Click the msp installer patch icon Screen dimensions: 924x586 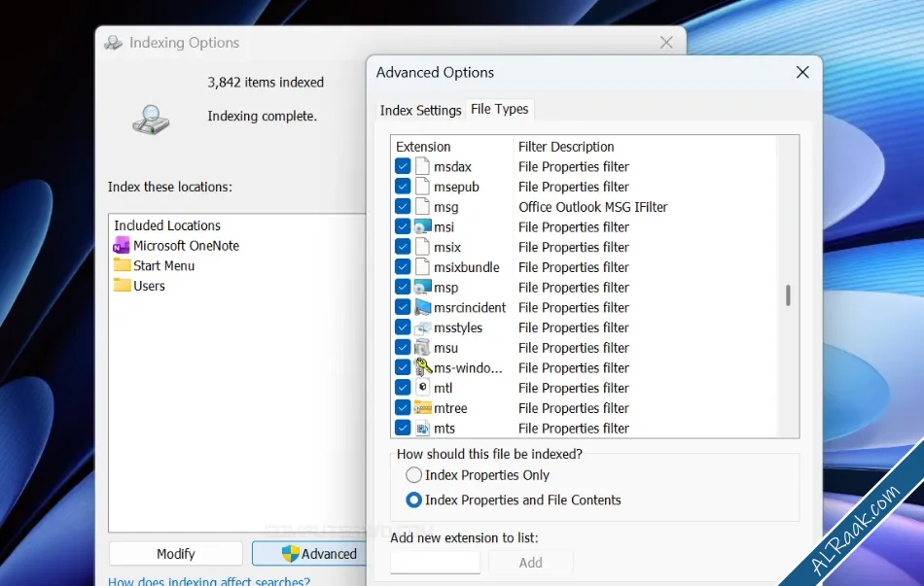(x=422, y=288)
